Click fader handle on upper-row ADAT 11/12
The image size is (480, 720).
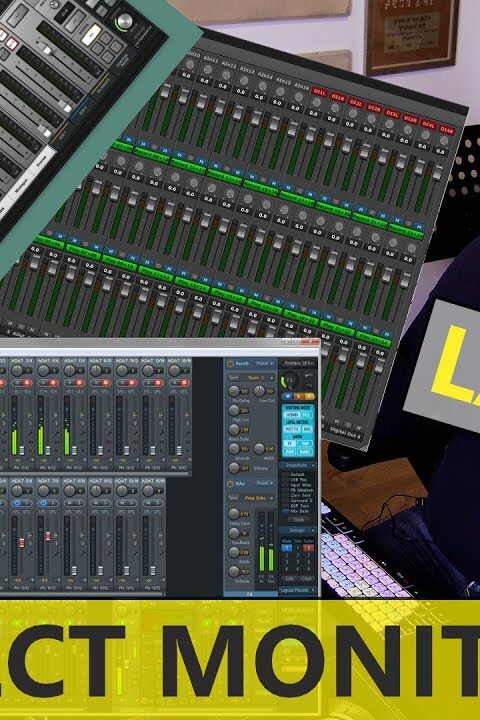(127, 450)
